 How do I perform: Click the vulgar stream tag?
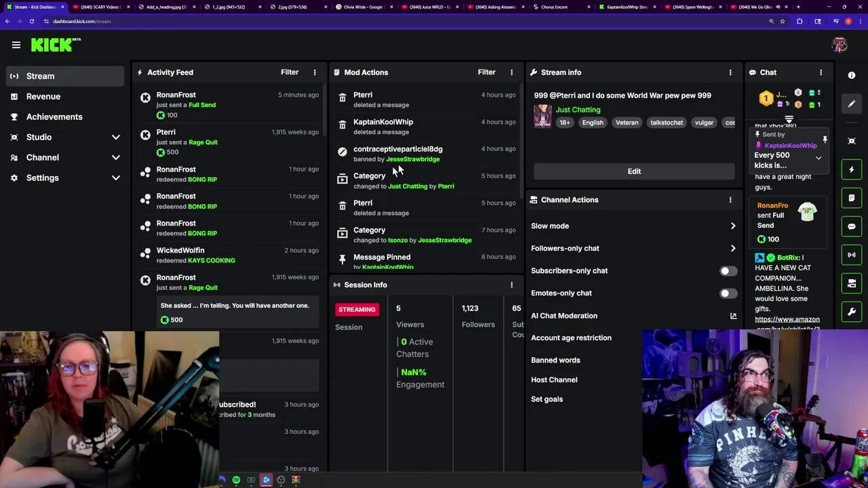[704, 123]
